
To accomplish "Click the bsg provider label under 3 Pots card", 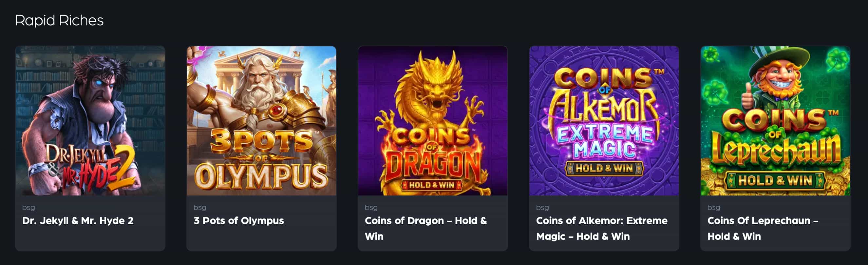I will 200,207.
